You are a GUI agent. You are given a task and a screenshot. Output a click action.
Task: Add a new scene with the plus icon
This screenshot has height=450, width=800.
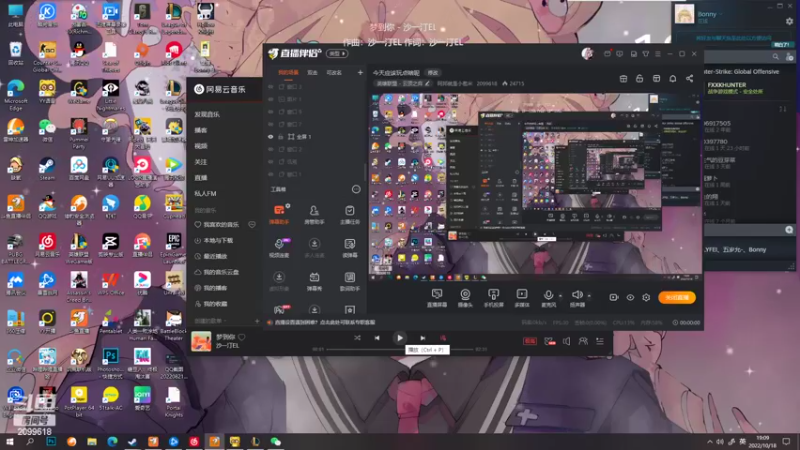[360, 72]
